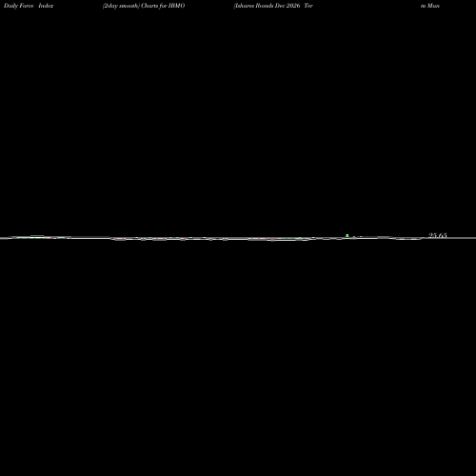Screen dimensions: 476x476
Task: Click the 25.65 value label
Action: [x=438, y=235]
